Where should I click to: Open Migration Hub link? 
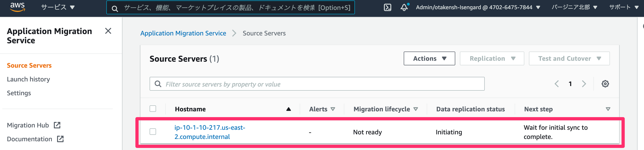pos(28,125)
